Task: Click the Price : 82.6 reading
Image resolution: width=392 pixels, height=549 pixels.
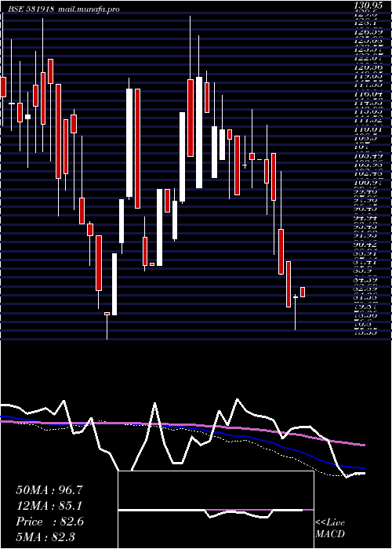Action: [x=49, y=522]
